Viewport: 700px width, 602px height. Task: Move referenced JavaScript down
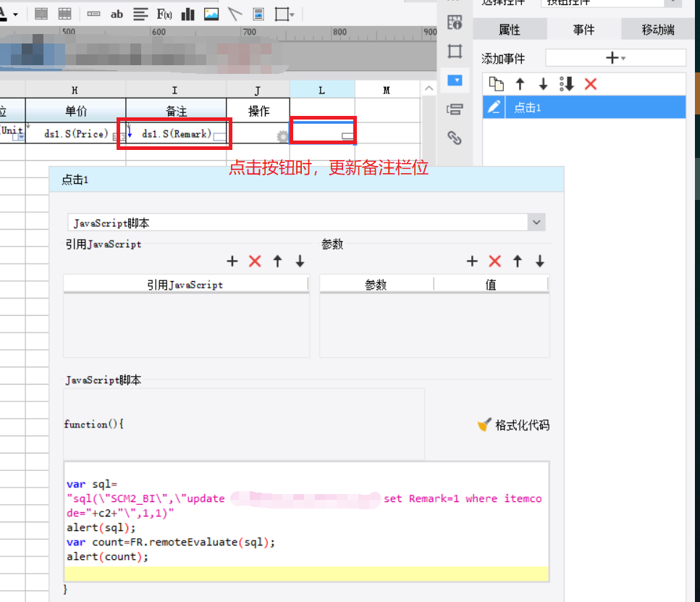(300, 261)
